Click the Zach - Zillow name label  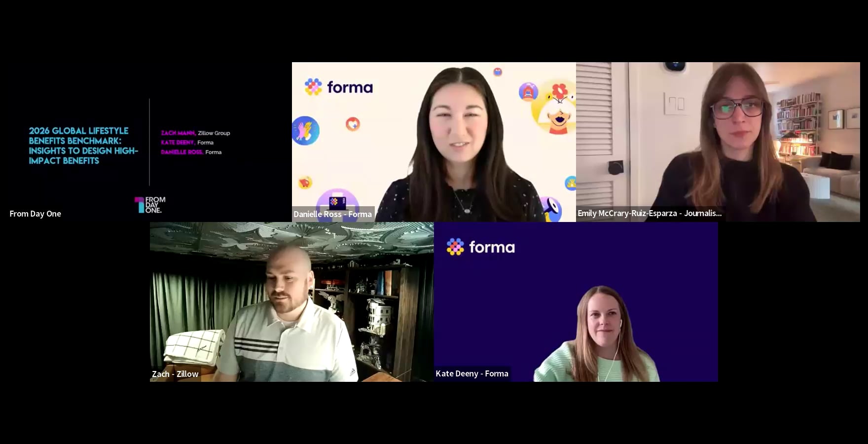tap(175, 374)
